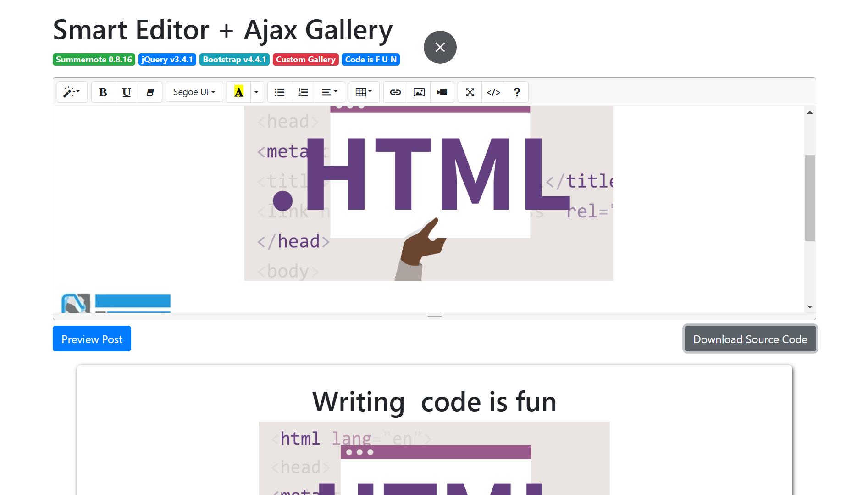Click the Preview Post button
The width and height of the screenshot is (868, 495).
92,339
